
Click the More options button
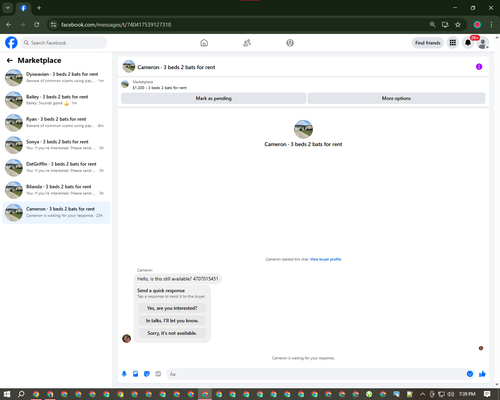point(396,98)
